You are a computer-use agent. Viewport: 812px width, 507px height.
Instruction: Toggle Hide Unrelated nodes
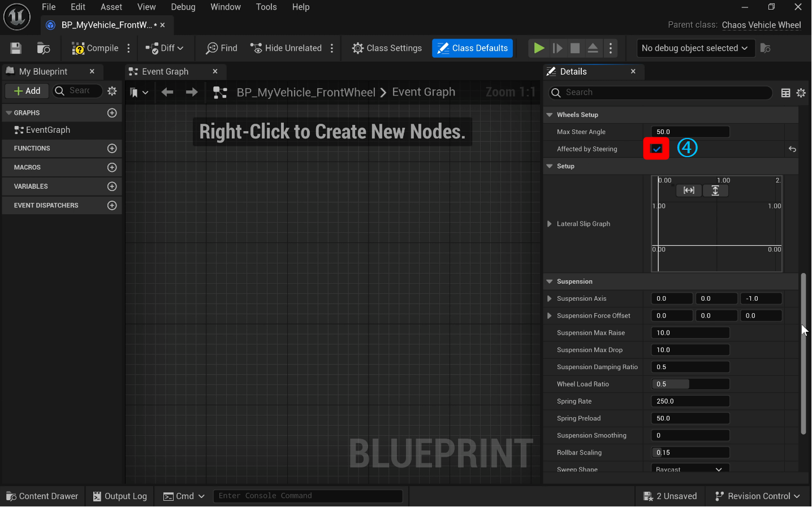click(x=286, y=48)
